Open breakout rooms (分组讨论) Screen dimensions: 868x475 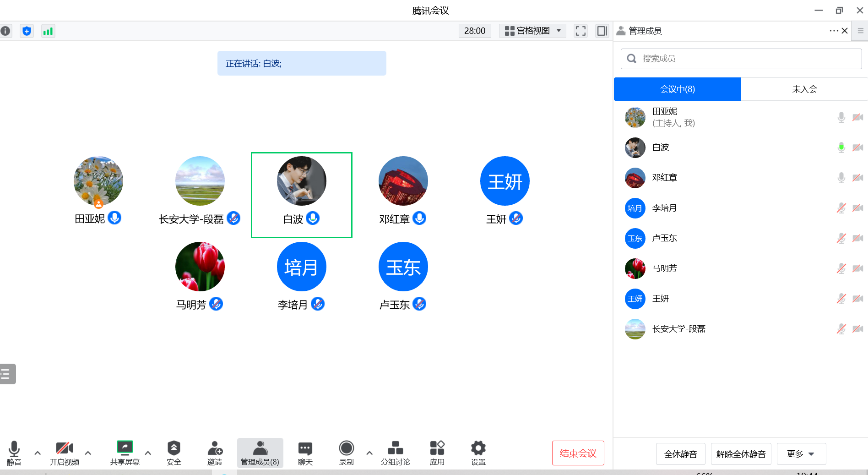[395, 453]
